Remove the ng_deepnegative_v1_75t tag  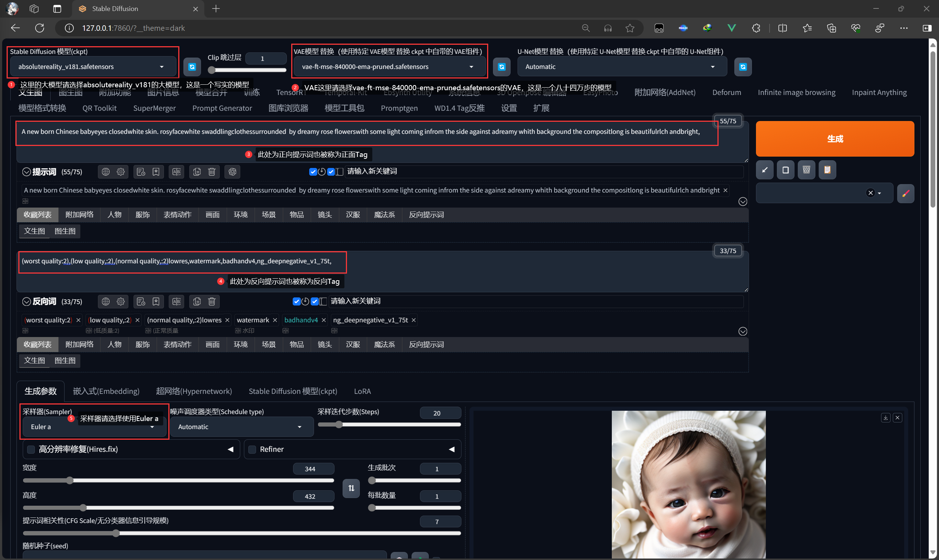click(x=414, y=320)
